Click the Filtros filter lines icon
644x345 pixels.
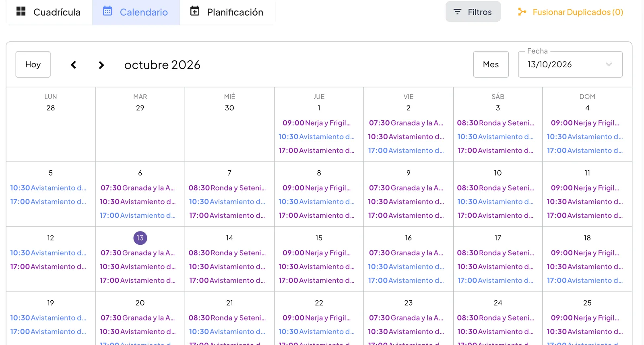[x=457, y=12]
